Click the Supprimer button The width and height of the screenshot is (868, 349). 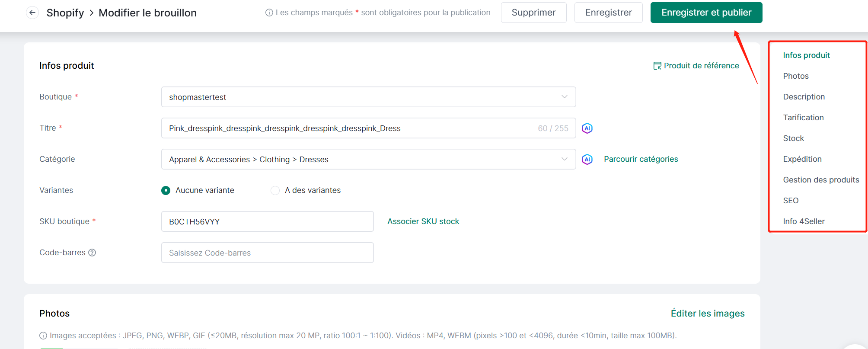[x=533, y=13]
